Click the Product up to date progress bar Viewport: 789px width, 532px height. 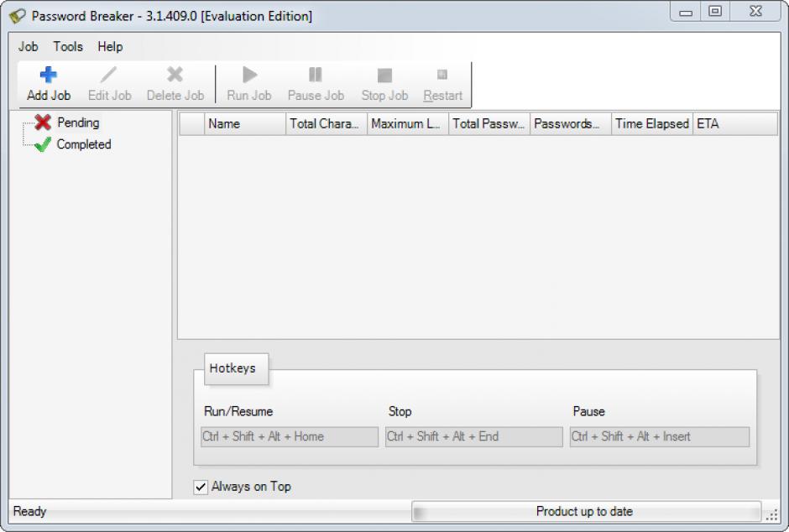point(587,512)
